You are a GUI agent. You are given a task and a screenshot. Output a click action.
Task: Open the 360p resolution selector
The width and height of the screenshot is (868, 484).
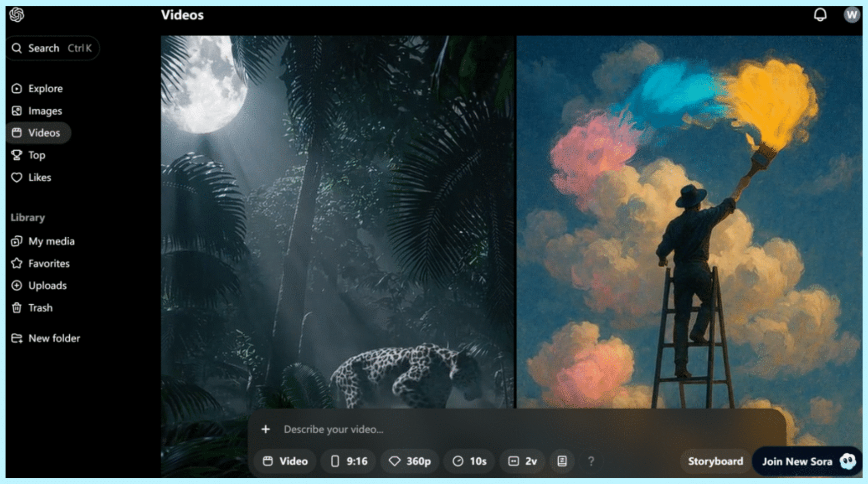click(x=410, y=461)
